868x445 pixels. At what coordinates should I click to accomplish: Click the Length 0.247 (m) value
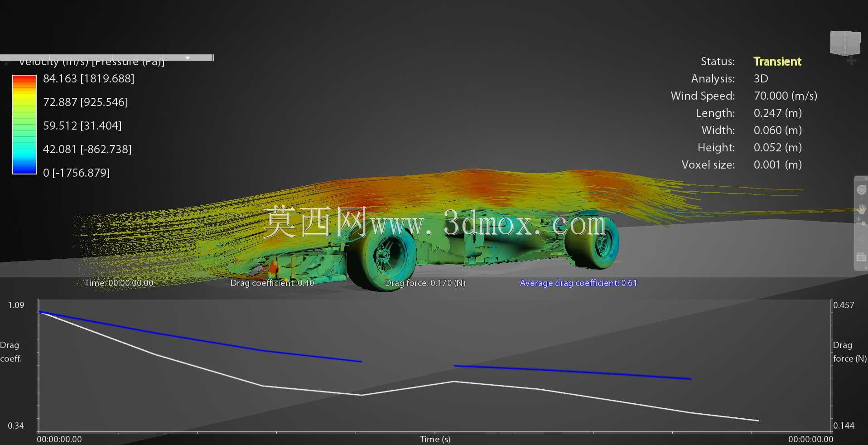pyautogui.click(x=778, y=113)
